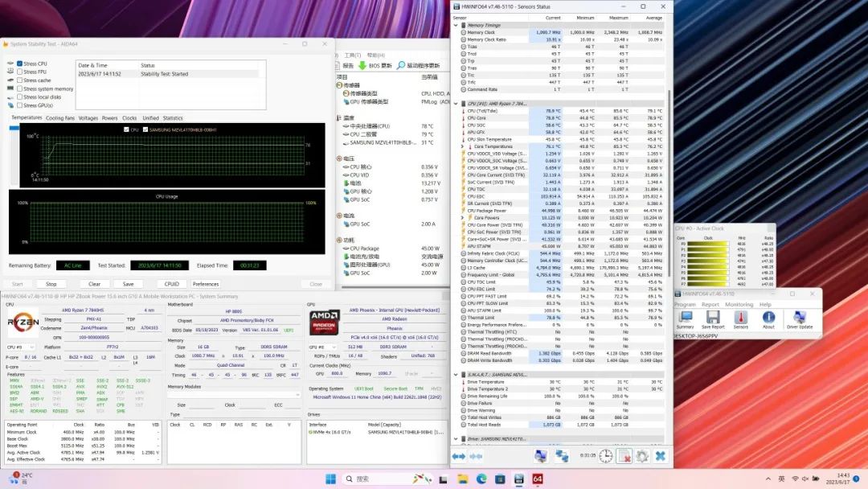Click AIDA64 icon in the taskbar
This screenshot has height=489, width=868.
click(x=538, y=479)
